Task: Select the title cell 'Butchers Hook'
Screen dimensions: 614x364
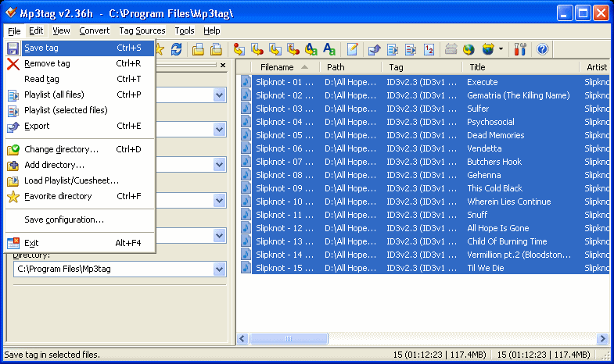Action: [x=494, y=162]
